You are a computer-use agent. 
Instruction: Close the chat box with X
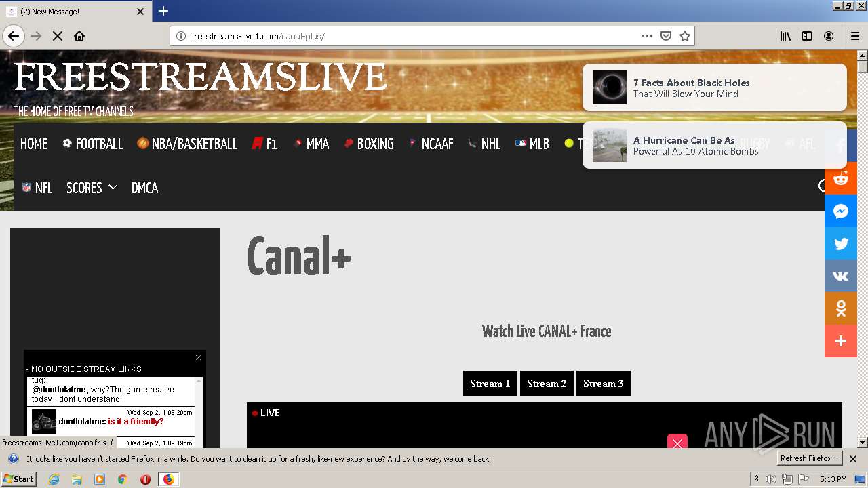[198, 357]
